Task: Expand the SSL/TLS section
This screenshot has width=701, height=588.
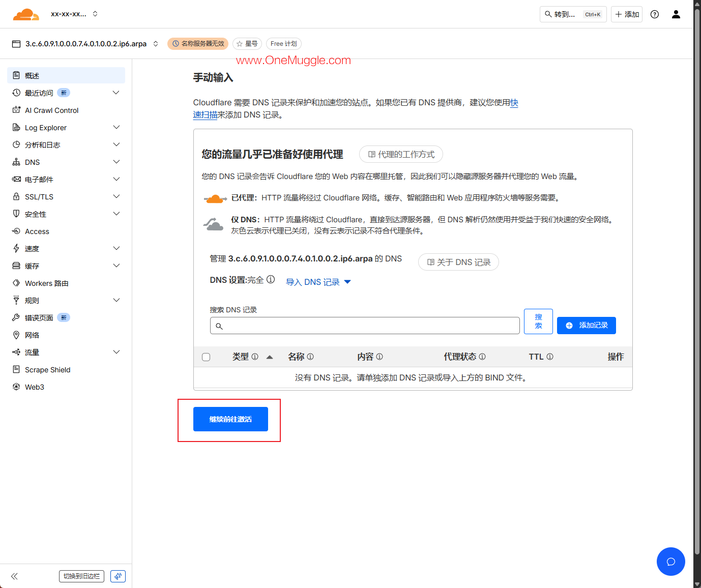Action: tap(116, 196)
